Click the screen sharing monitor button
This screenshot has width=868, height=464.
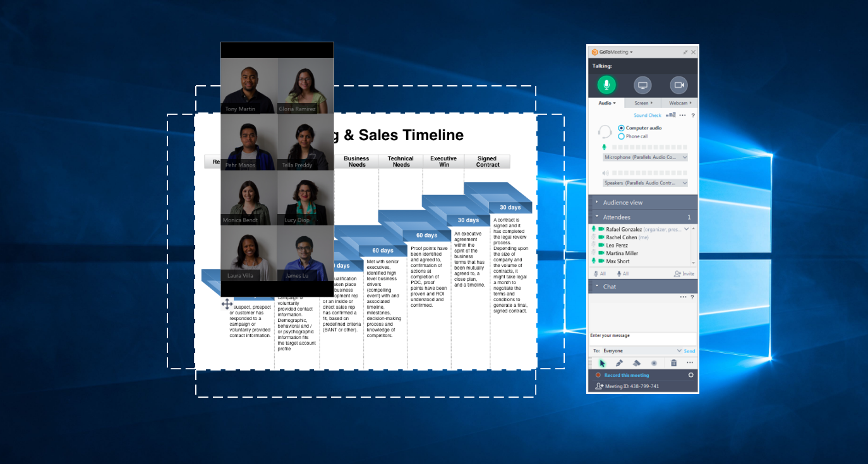642,85
